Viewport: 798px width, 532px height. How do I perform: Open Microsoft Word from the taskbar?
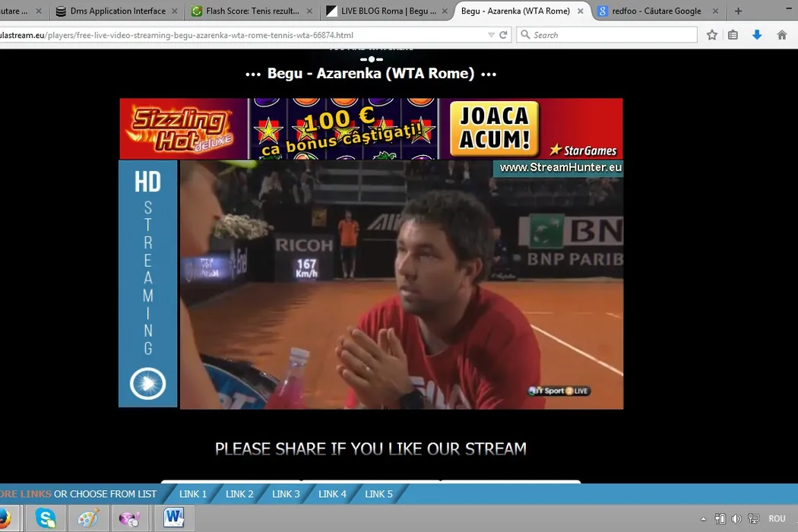(174, 518)
